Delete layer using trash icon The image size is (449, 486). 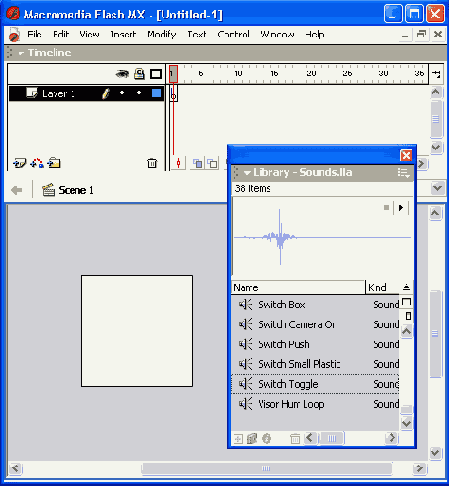(x=152, y=163)
